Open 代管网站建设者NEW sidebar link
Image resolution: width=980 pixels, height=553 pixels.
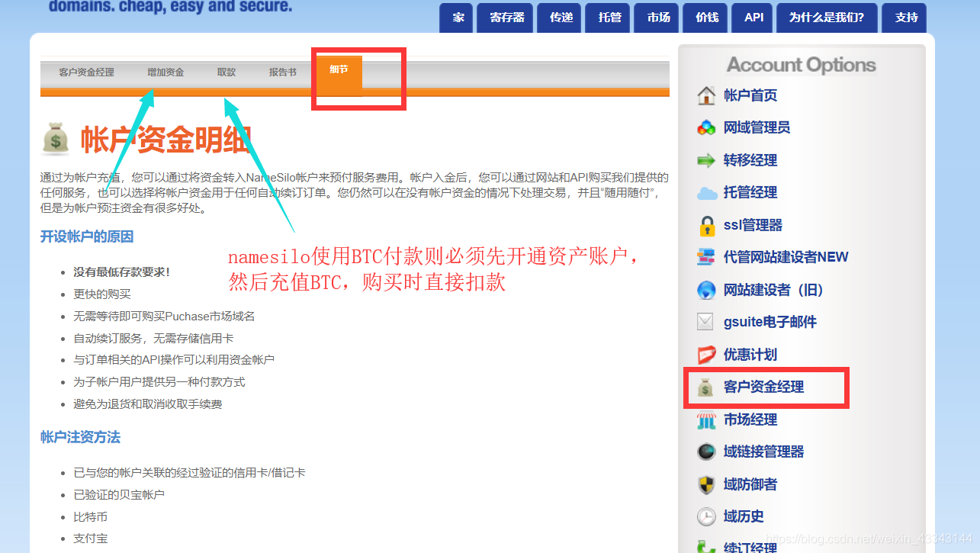(x=786, y=257)
